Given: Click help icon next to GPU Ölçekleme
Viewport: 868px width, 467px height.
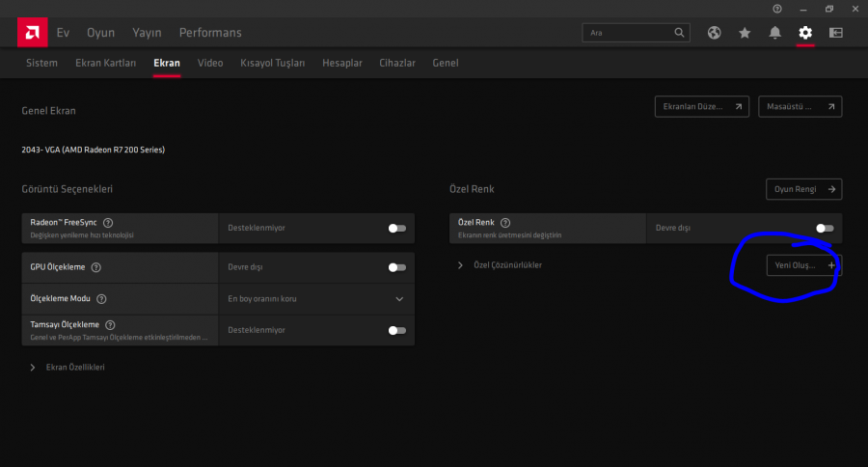Looking at the screenshot, I should 96,267.
